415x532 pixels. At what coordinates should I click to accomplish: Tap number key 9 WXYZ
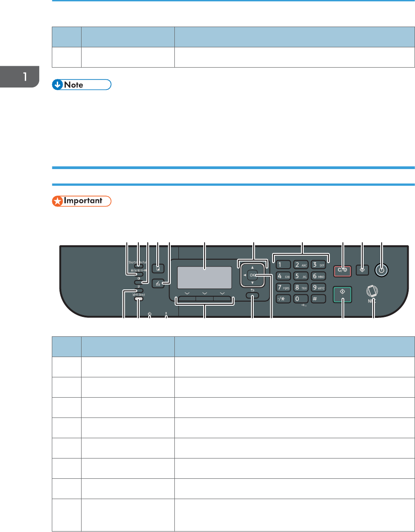pyautogui.click(x=319, y=287)
